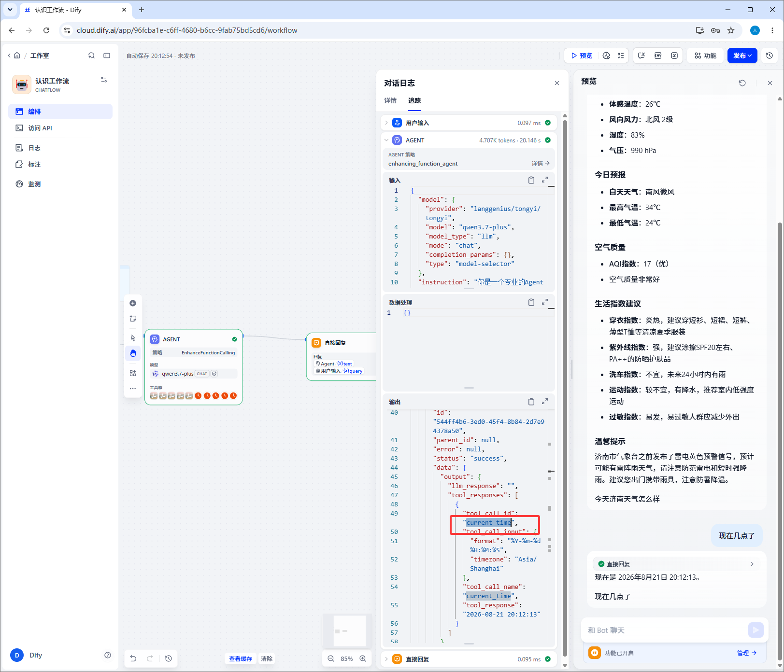Open the 认识工作流 robot app icon
This screenshot has width=784, height=672.
coord(22,84)
